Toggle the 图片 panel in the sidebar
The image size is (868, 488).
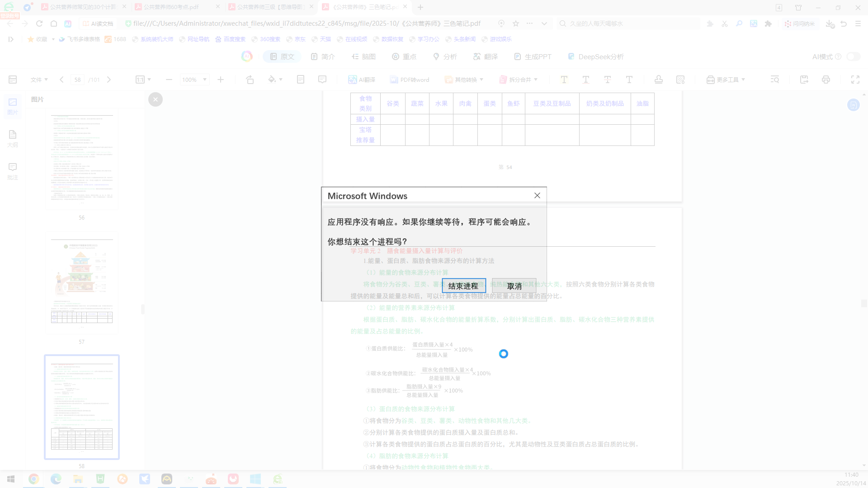tap(12, 105)
